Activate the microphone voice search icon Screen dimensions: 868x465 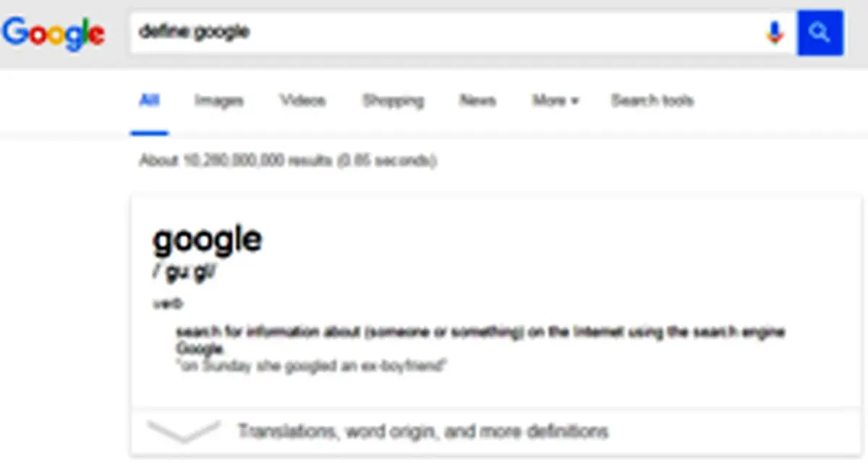point(775,33)
